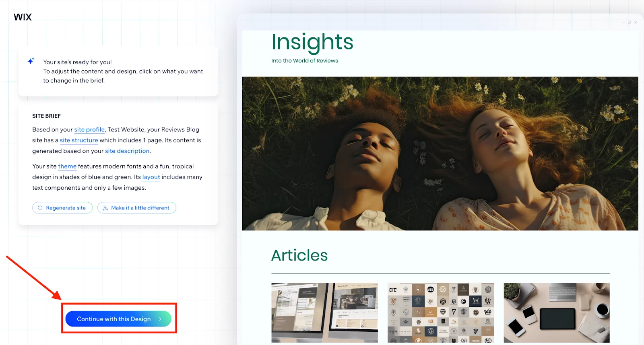The width and height of the screenshot is (644, 345).
Task: Minimize the preview window
Action: 623,22
